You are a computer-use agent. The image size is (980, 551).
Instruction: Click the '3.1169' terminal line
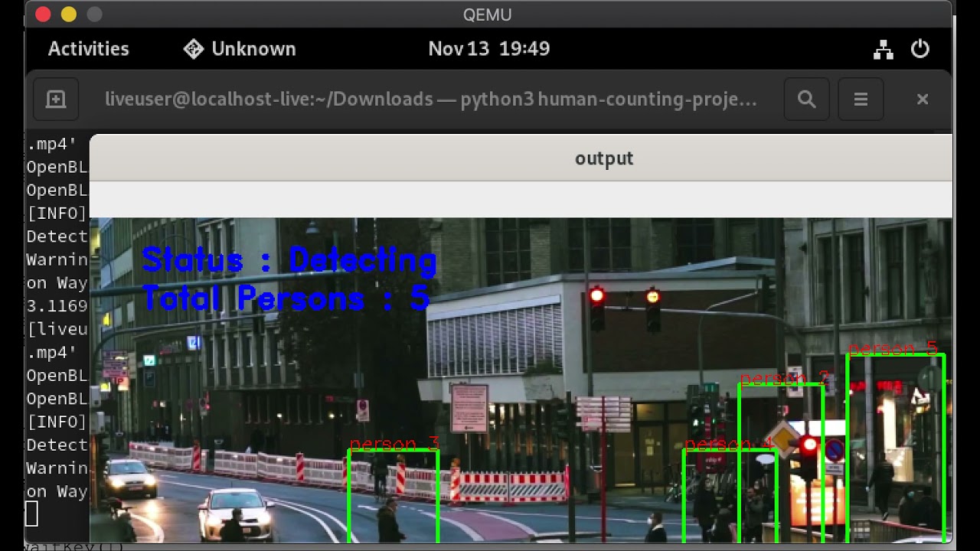[x=57, y=306]
